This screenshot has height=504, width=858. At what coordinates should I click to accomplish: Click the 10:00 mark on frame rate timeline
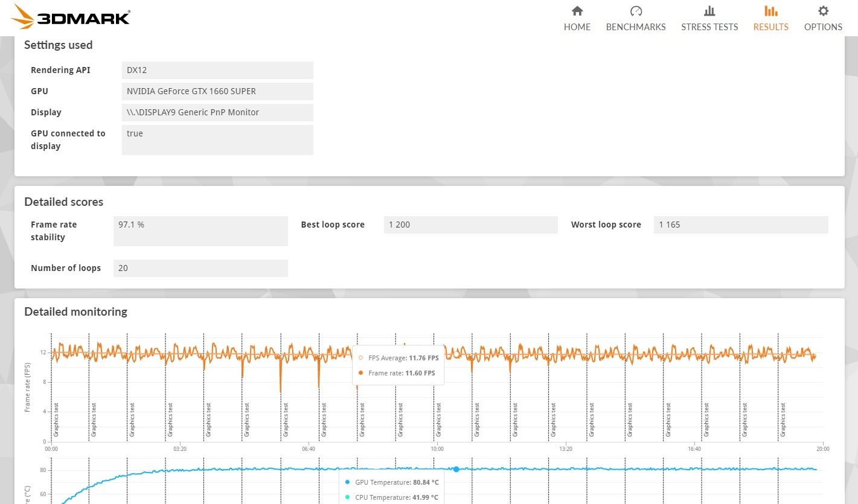(x=437, y=448)
